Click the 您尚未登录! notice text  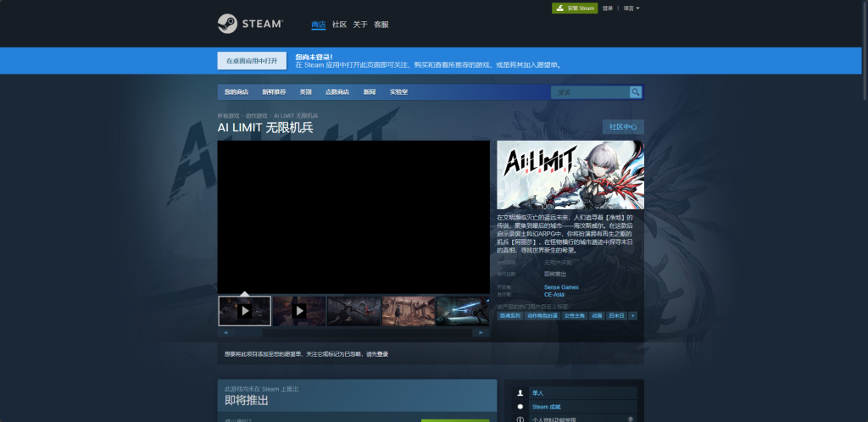coord(314,57)
